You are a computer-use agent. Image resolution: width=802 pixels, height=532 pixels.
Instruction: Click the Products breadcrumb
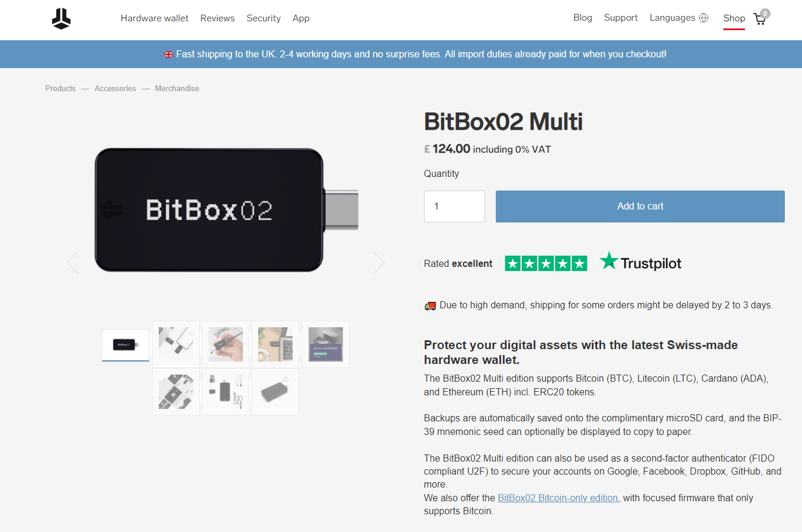tap(60, 88)
